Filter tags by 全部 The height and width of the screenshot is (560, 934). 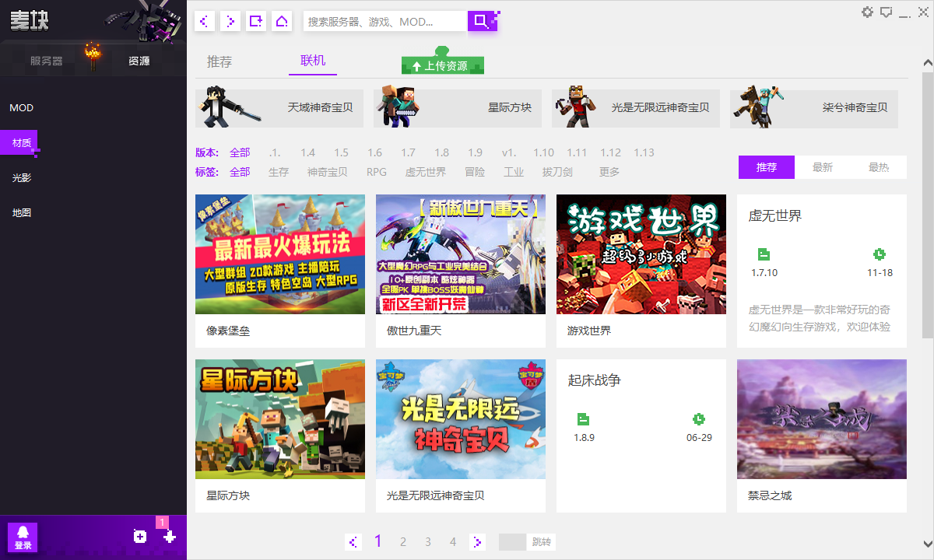coord(240,172)
